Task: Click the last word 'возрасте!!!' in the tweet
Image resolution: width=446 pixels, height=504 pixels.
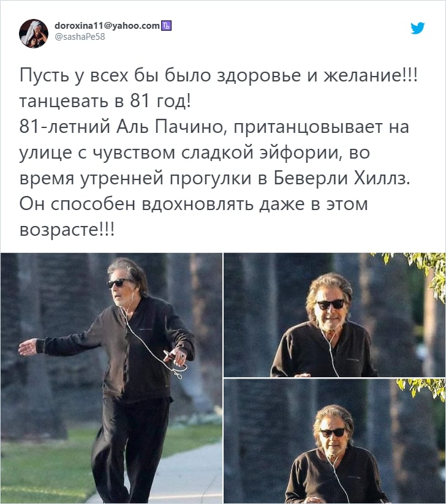Action: [67, 230]
